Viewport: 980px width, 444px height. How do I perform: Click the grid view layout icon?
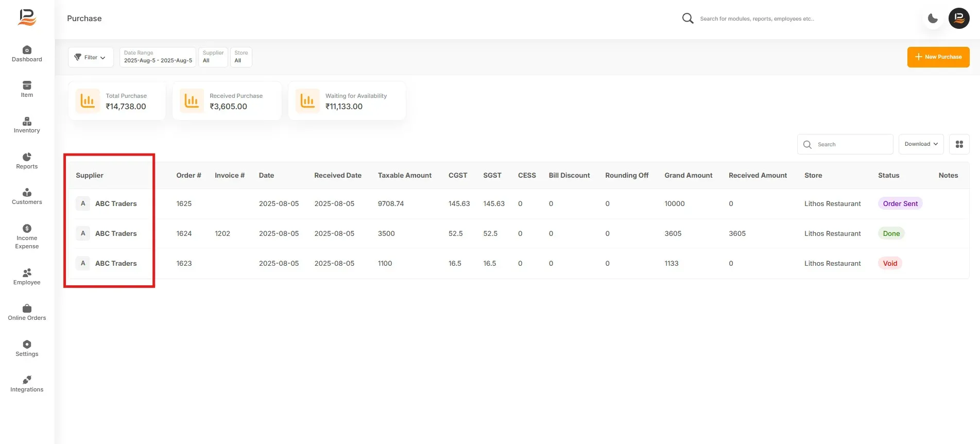point(959,144)
